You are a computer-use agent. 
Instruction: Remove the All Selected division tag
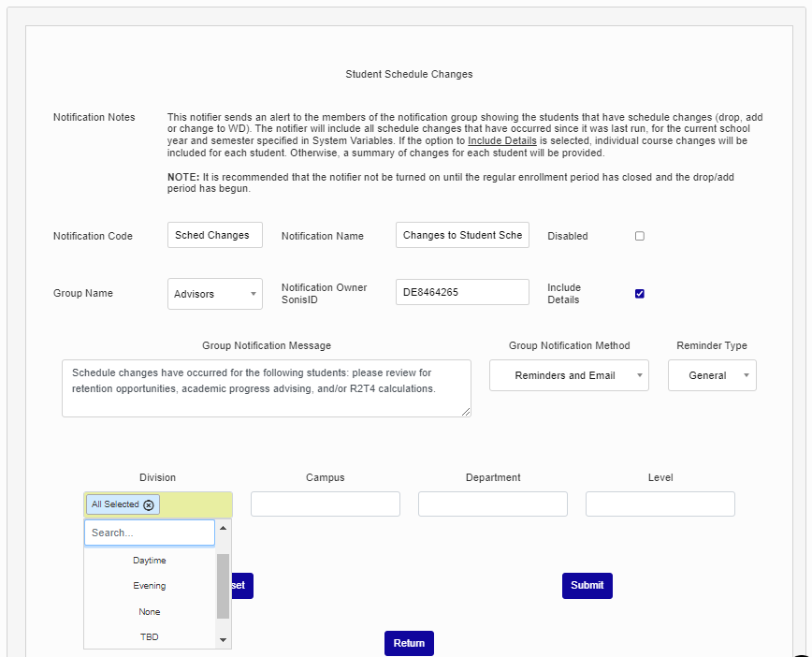(149, 504)
